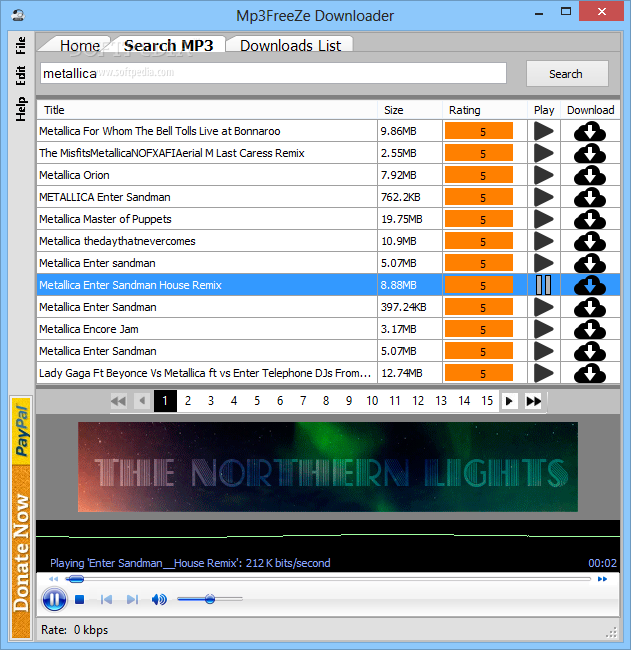
Task: Click rating 5 of Metallica thedaythatnevercomes
Action: point(479,241)
